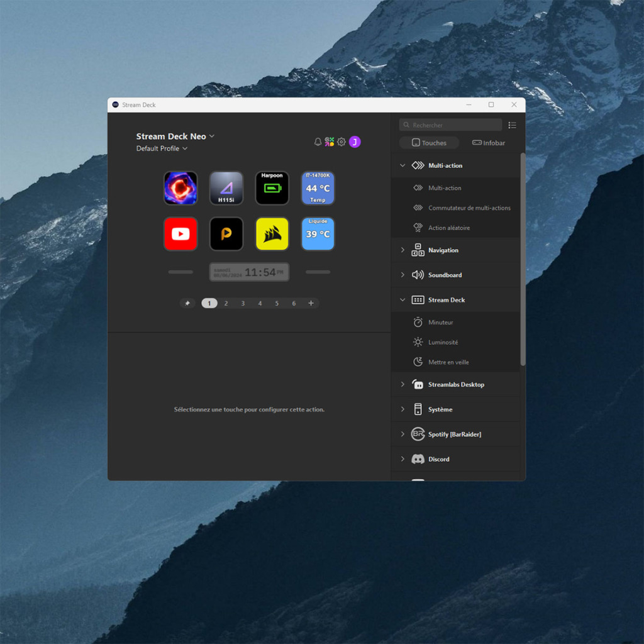
Task: Switch to page 6
Action: (x=294, y=303)
